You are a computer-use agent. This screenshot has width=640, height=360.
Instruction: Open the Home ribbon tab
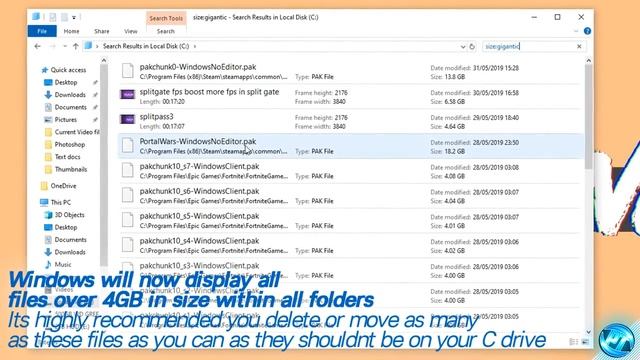tap(71, 31)
